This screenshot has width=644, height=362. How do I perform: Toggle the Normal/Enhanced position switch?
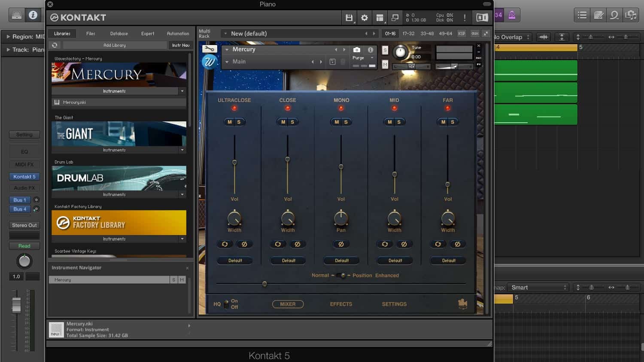[x=342, y=275]
